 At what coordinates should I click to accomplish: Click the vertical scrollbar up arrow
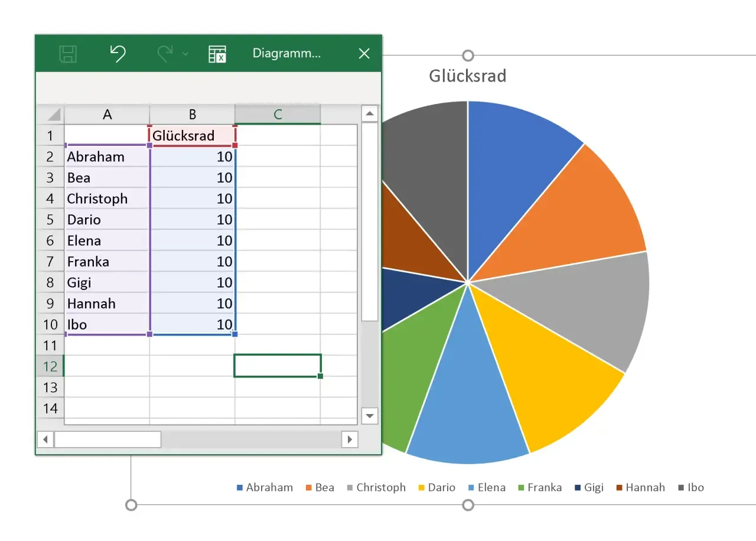point(370,113)
